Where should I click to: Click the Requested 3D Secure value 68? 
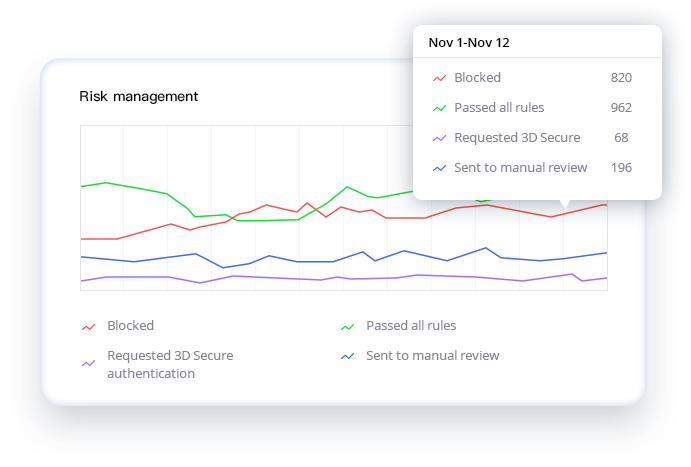pos(621,138)
